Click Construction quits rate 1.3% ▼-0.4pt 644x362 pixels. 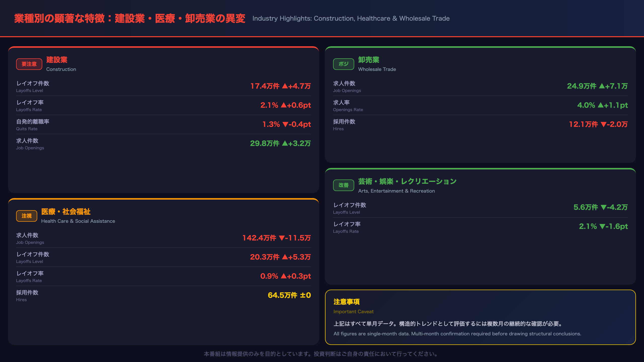click(x=287, y=124)
